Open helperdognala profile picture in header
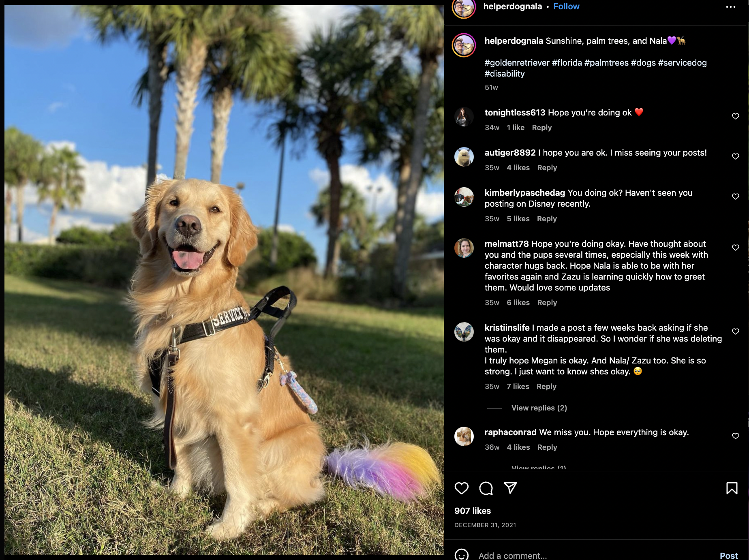The height and width of the screenshot is (560, 749). point(464,8)
